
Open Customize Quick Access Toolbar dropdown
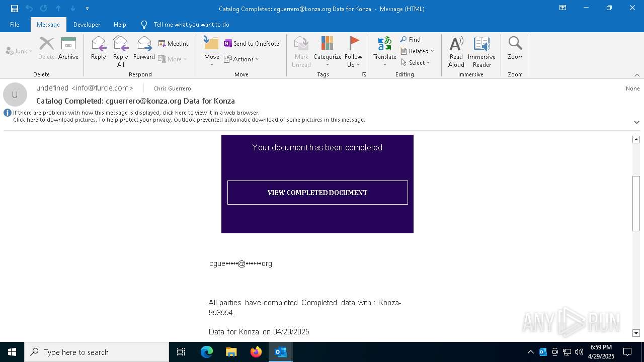click(x=87, y=9)
